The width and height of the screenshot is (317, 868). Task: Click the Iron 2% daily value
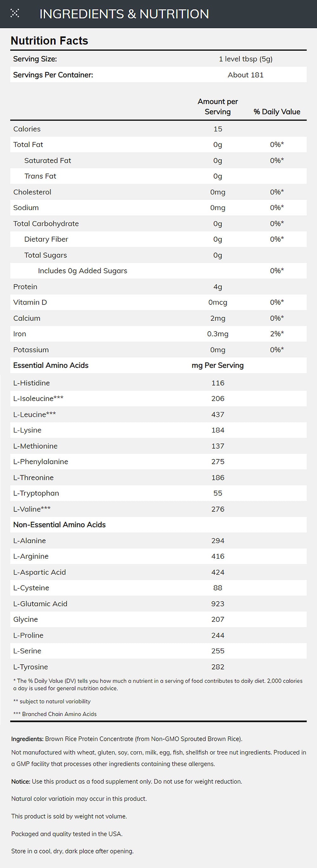[277, 334]
